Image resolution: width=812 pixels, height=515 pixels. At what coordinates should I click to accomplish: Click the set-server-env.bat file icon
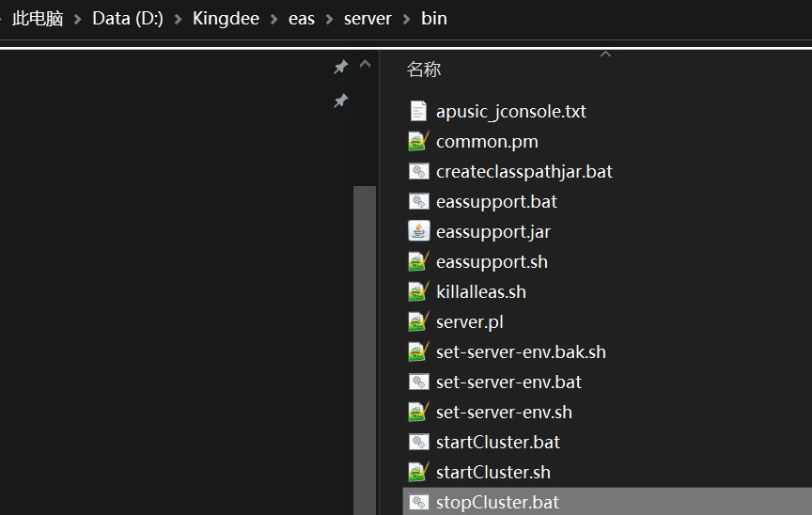418,382
